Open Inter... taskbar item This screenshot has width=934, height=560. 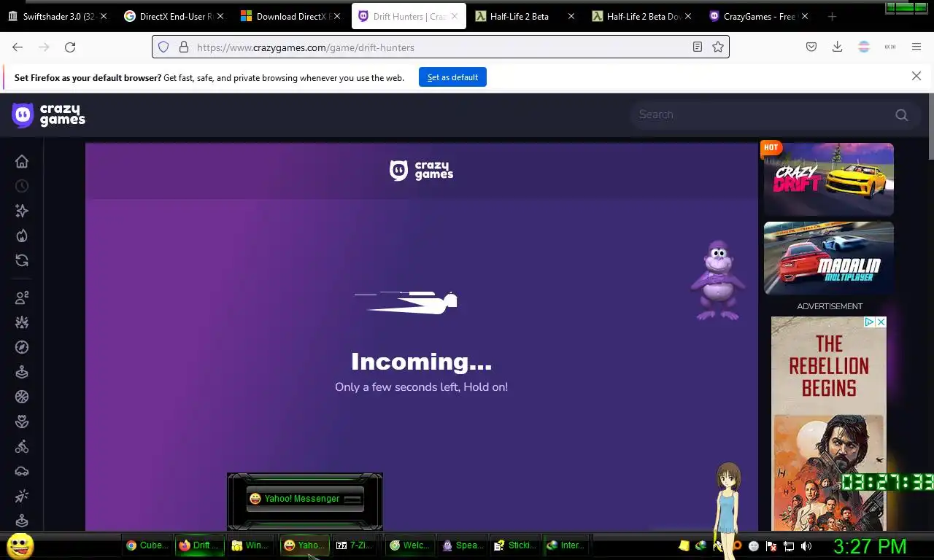(x=567, y=545)
